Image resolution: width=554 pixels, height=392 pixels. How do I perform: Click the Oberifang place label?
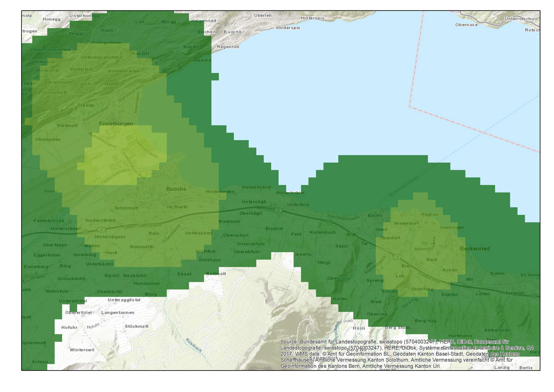click(422, 289)
